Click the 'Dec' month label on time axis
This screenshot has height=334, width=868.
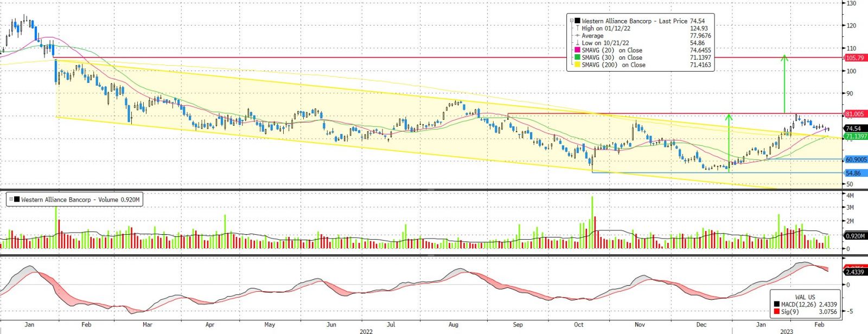[x=701, y=325]
